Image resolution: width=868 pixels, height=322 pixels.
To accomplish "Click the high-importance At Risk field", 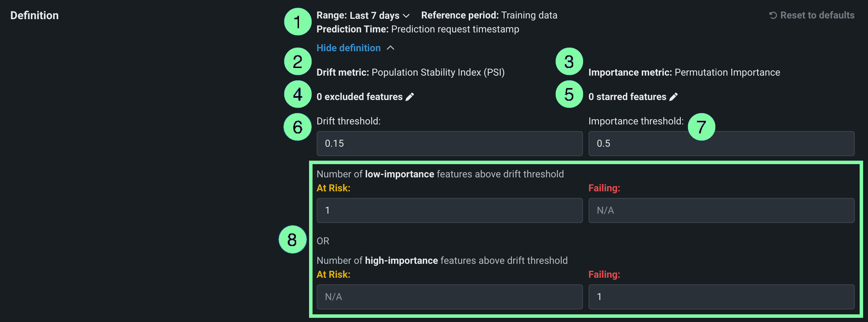I will [449, 297].
